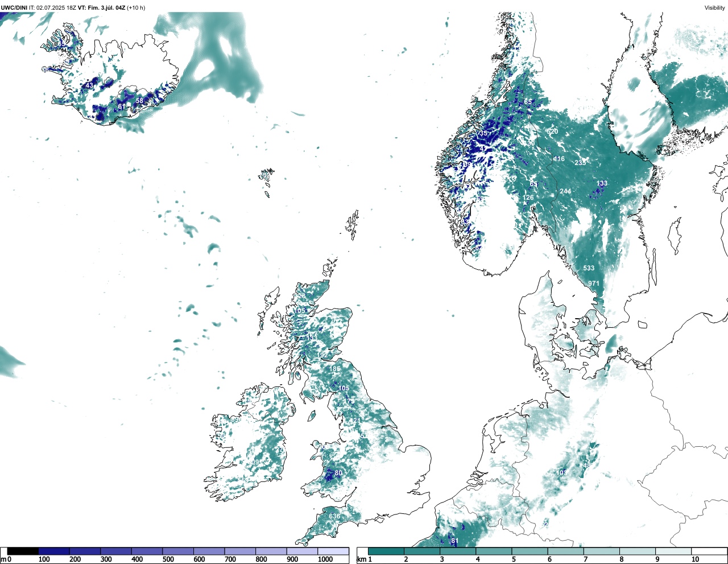This screenshot has width=728, height=564.
Task: Click the '244' visibility value on the map
Action: 565,191
